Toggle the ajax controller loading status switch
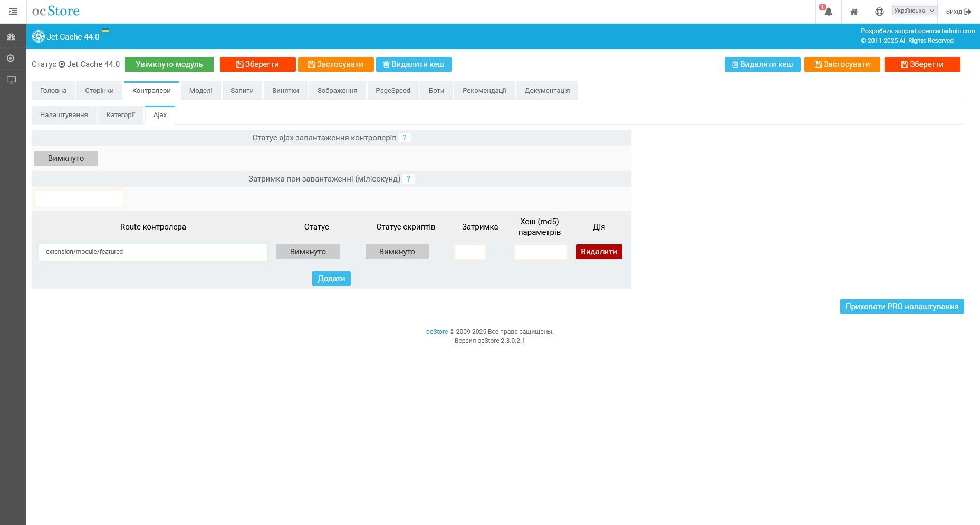Screen dimensions: 980x525 point(66,158)
